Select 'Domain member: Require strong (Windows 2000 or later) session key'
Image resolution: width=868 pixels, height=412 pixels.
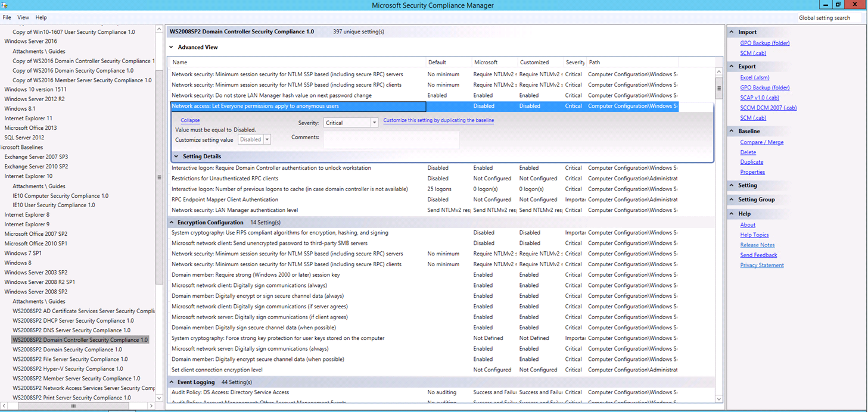coord(424,275)
